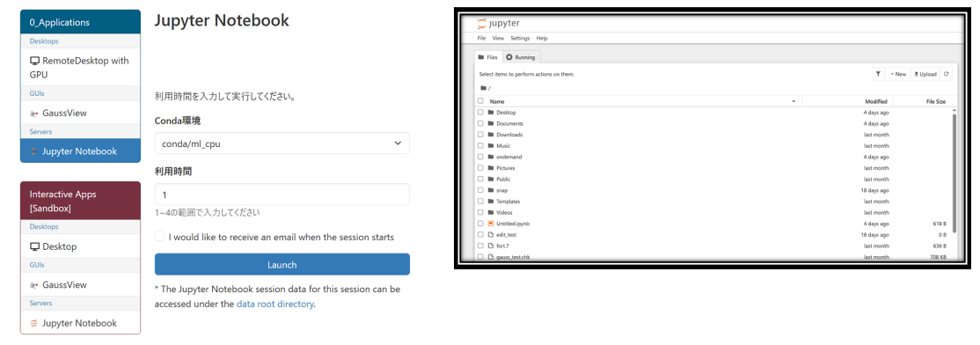Screen dimensions: 980x345
Task: Open the Desktop folder icon in file list
Action: [491, 113]
